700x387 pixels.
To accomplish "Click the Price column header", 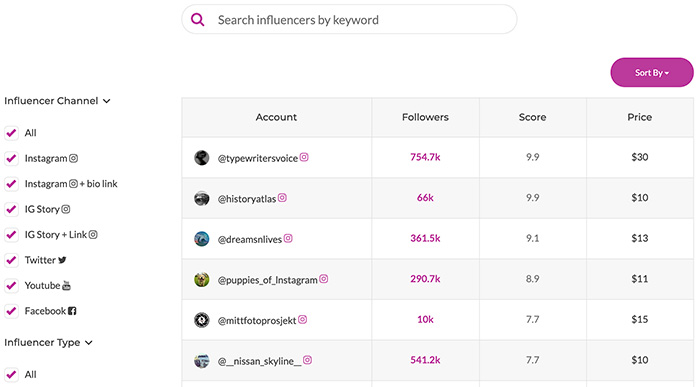I will (x=640, y=117).
